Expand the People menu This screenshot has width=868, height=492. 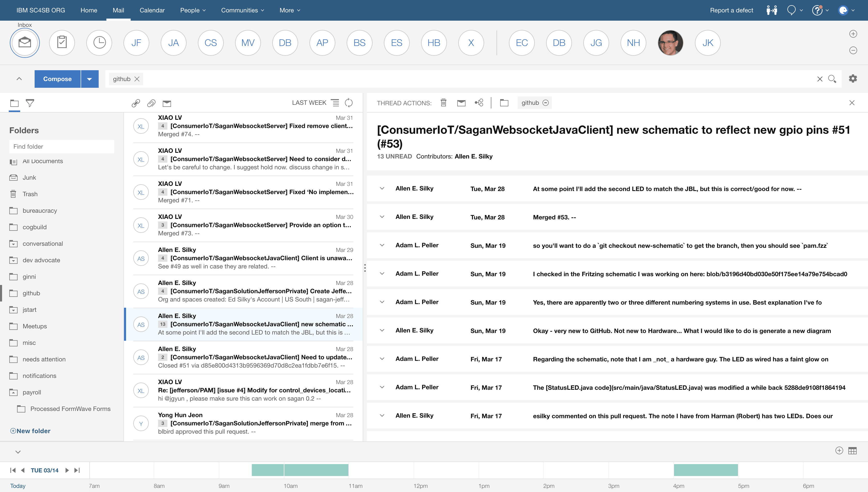(193, 10)
